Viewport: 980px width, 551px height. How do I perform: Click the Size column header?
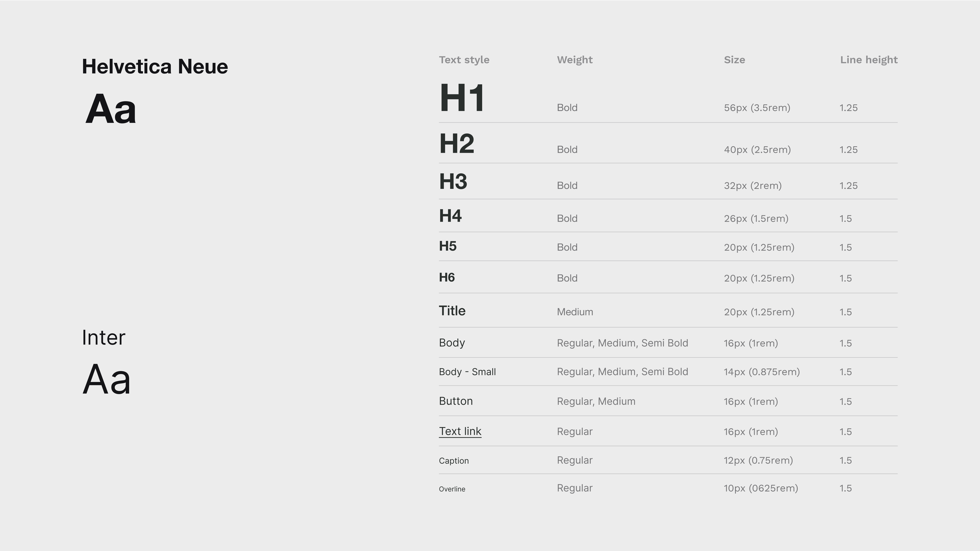[x=734, y=60]
